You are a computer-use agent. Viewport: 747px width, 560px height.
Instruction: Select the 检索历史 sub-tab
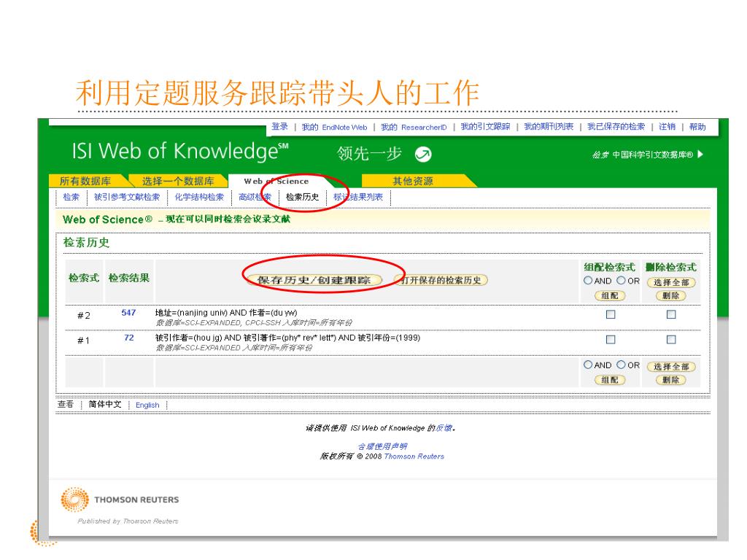[x=302, y=197]
